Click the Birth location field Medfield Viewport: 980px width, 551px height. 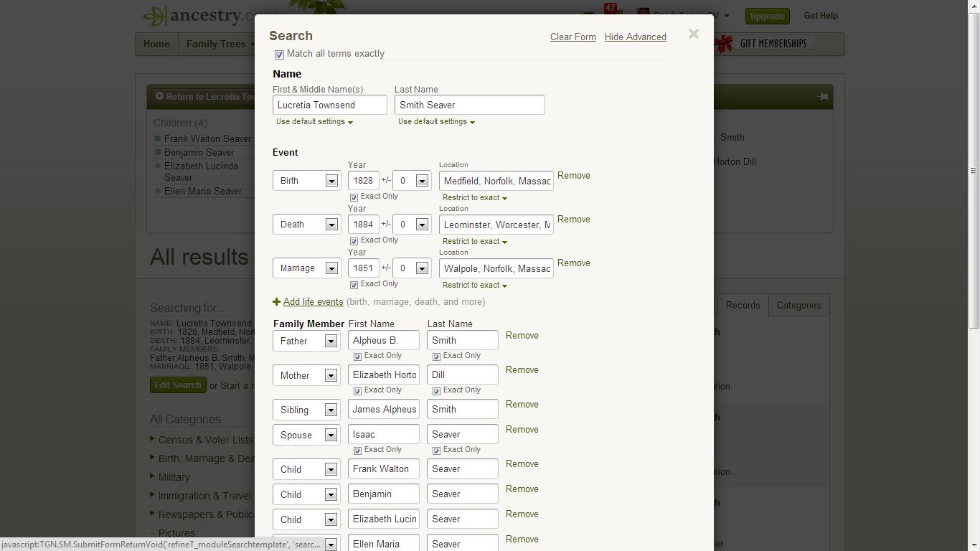pos(496,181)
